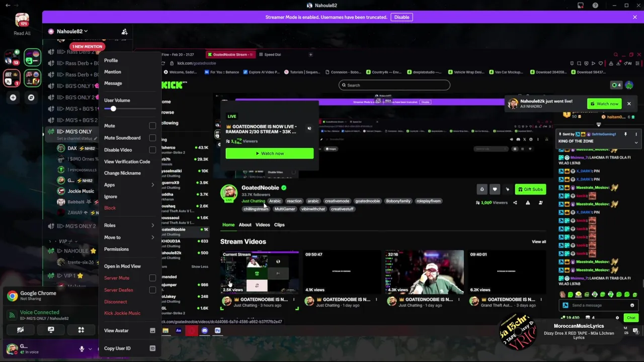Click Disable in the Streamer Mode banner

click(401, 17)
